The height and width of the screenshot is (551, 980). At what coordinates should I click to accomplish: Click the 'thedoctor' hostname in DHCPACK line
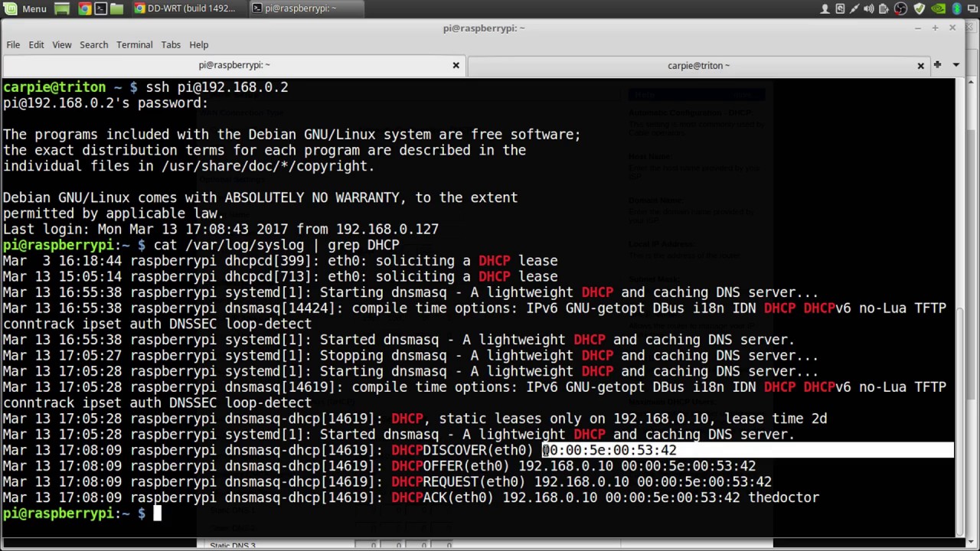[x=784, y=497]
